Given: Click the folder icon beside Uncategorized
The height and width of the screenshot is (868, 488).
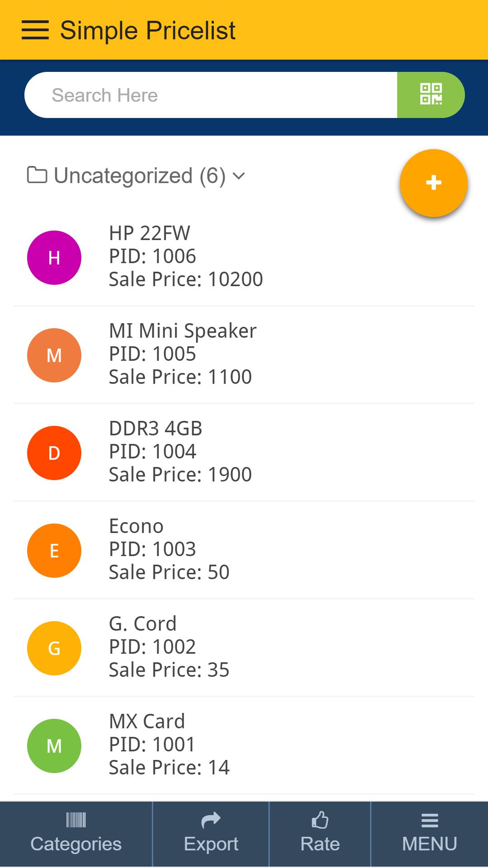Looking at the screenshot, I should [37, 175].
